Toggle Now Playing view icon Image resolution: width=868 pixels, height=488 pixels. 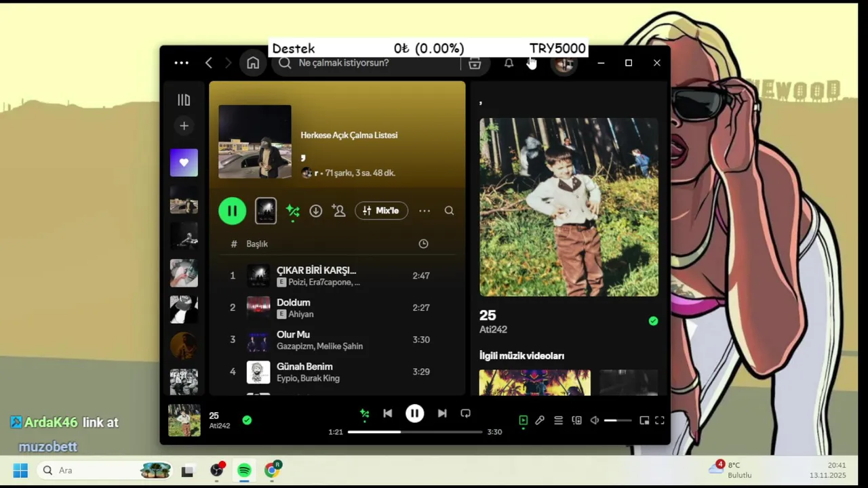pyautogui.click(x=524, y=421)
